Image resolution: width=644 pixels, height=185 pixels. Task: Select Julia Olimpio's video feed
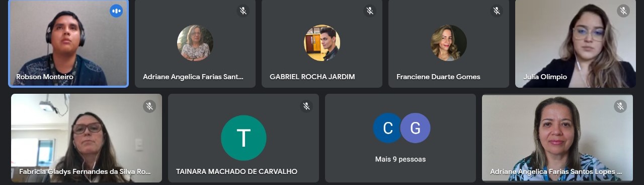(576, 43)
